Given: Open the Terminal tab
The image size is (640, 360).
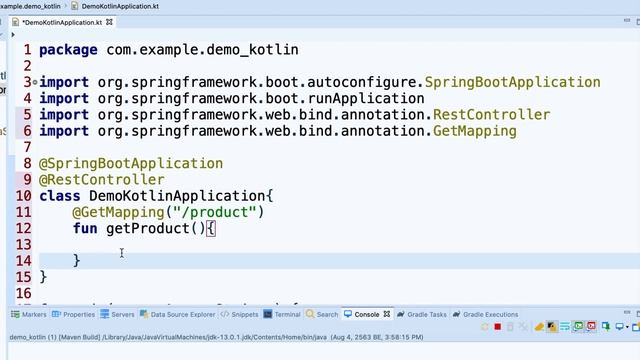Looking at the screenshot, I should [x=282, y=314].
